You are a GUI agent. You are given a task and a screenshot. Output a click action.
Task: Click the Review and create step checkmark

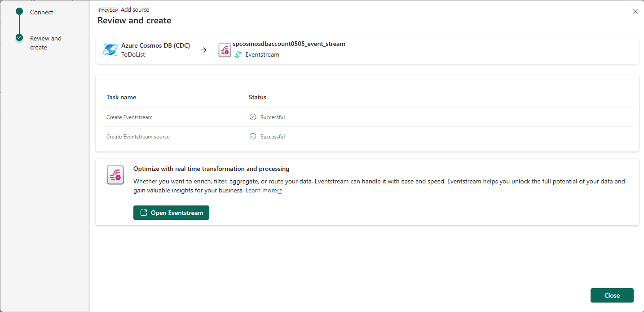click(19, 38)
